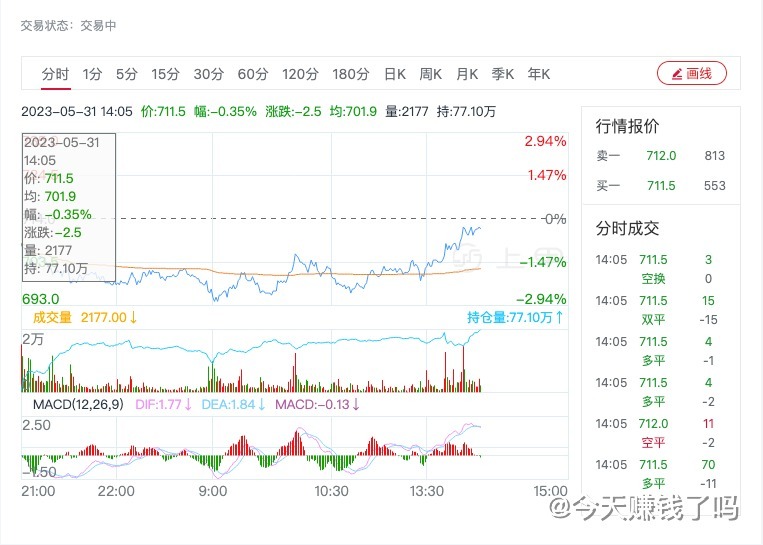Select the 180分 tab

click(x=351, y=74)
